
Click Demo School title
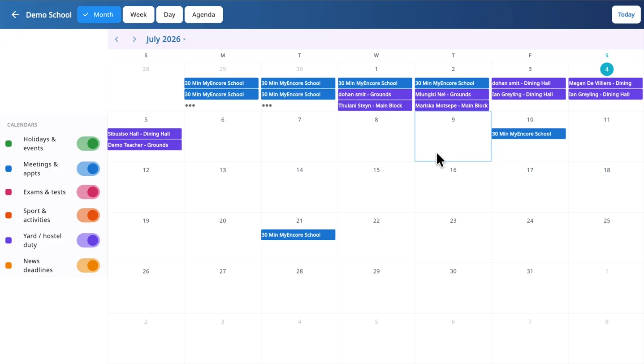tap(49, 15)
